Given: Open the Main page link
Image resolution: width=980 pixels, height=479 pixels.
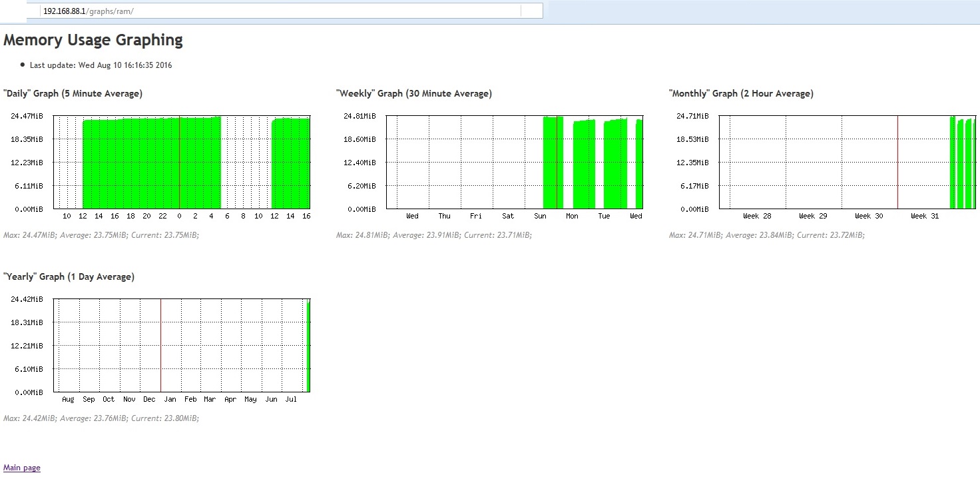Looking at the screenshot, I should [x=22, y=468].
